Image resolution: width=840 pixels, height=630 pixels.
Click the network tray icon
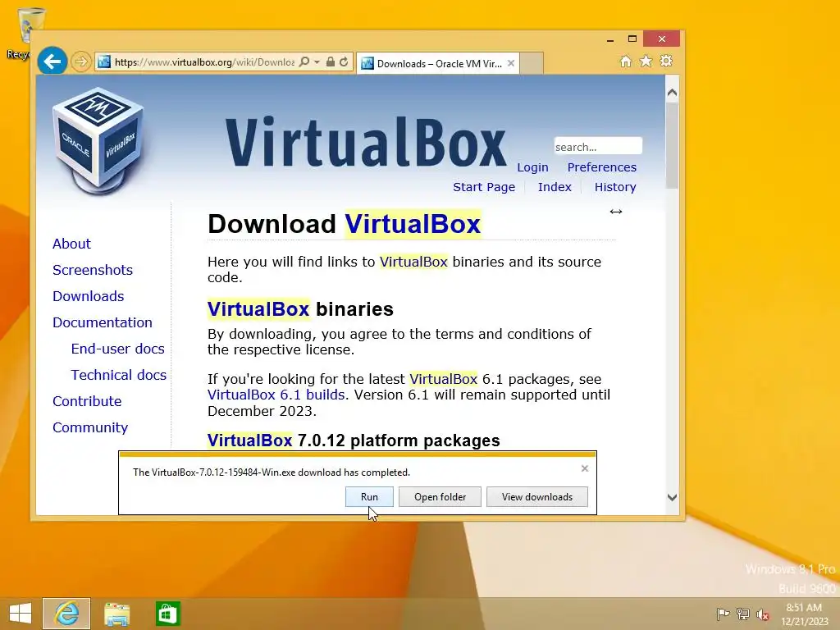(x=743, y=614)
